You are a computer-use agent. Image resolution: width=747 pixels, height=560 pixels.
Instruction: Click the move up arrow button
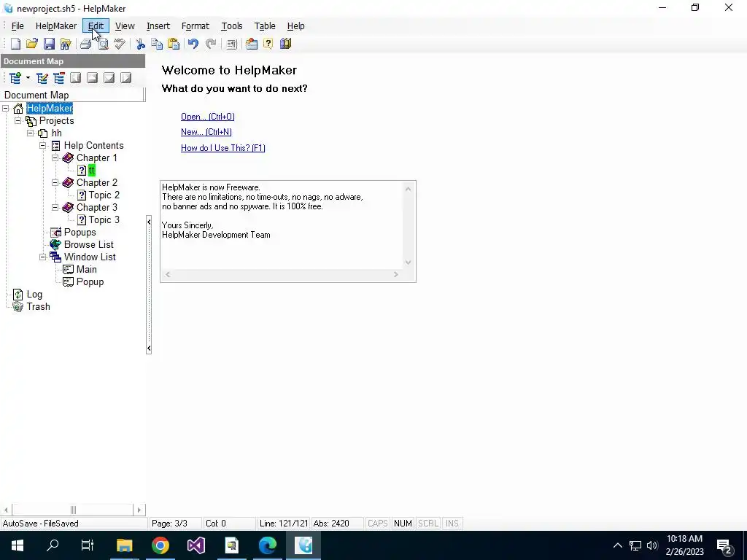coord(93,77)
